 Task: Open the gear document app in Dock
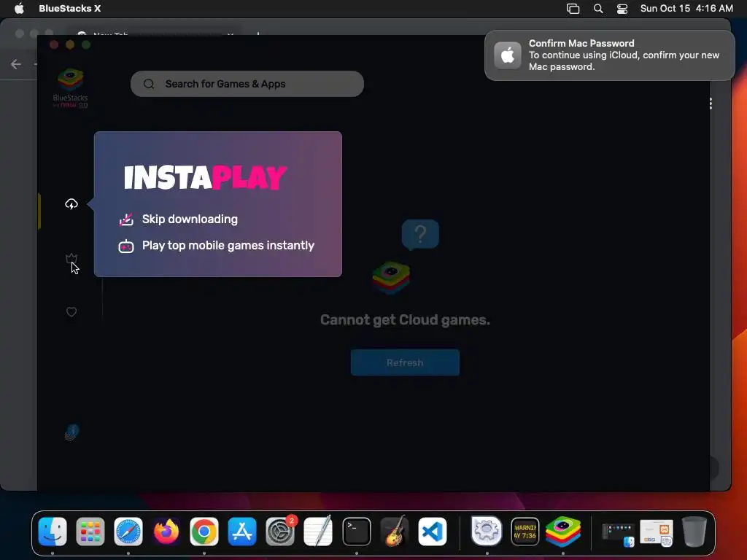tap(487, 532)
